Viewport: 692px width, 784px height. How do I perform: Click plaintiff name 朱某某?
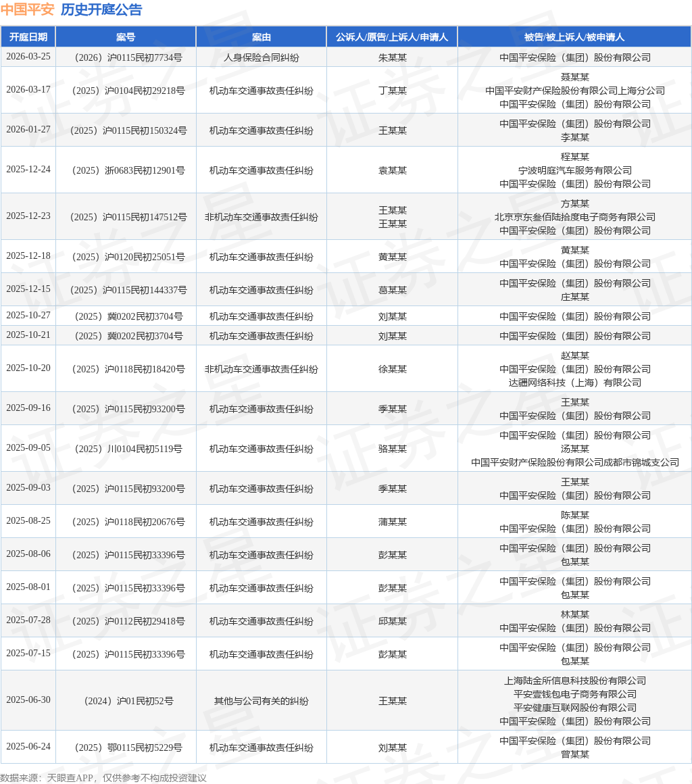point(392,57)
